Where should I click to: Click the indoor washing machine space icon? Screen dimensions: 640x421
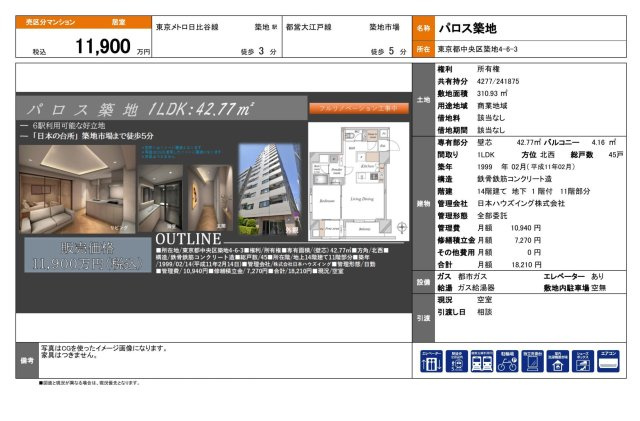click(x=558, y=361)
